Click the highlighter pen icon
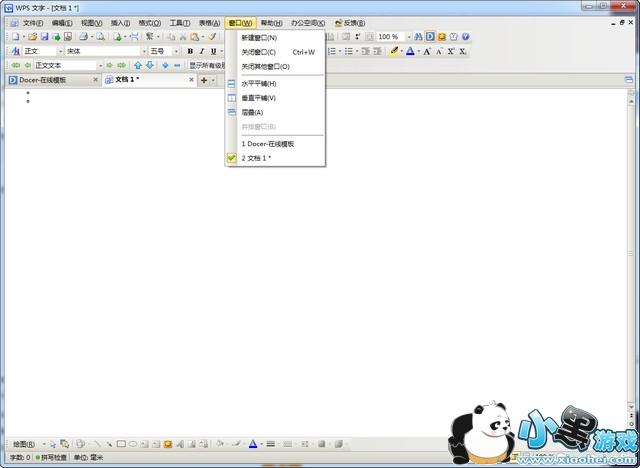This screenshot has width=640, height=468. click(394, 51)
